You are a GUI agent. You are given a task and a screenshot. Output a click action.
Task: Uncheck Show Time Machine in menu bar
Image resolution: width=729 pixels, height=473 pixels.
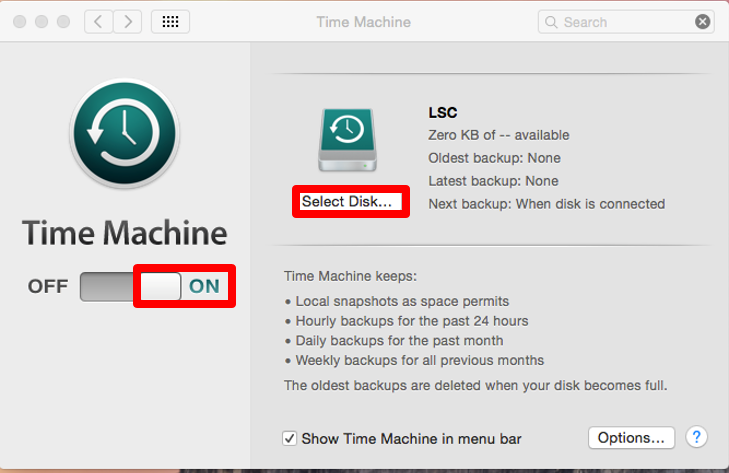(289, 438)
